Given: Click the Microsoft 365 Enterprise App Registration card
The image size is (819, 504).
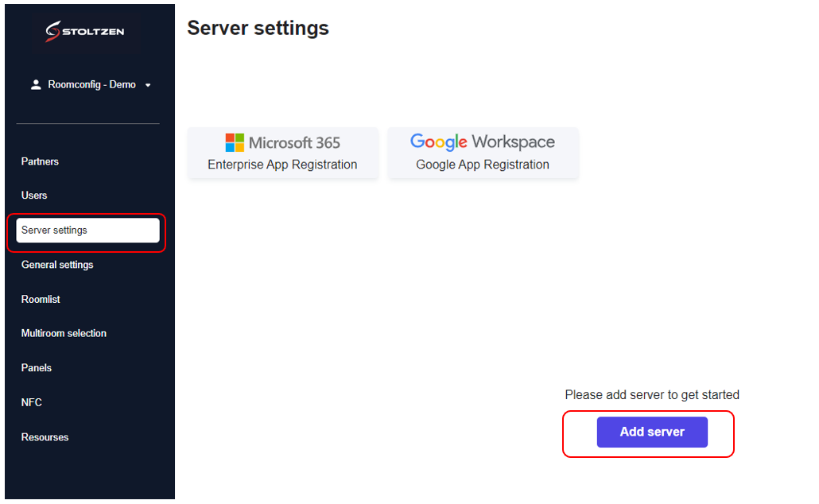Looking at the screenshot, I should [x=282, y=153].
